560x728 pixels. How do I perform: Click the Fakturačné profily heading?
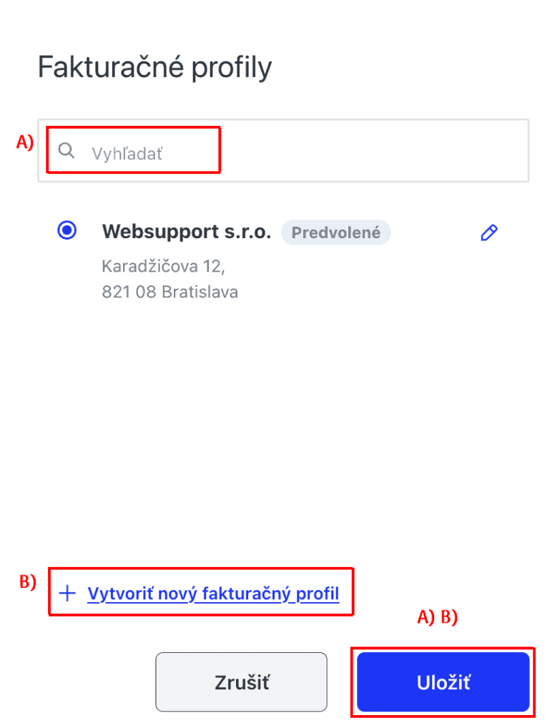point(154,67)
